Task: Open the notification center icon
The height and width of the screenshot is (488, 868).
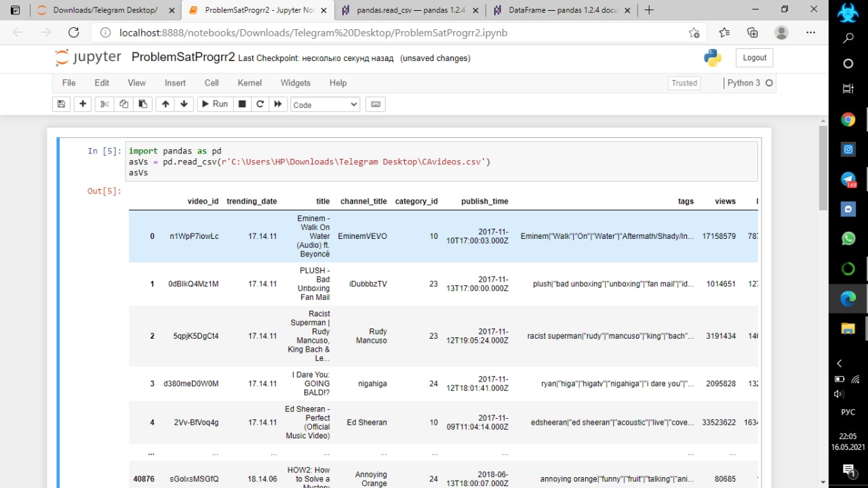Action: pos(848,470)
